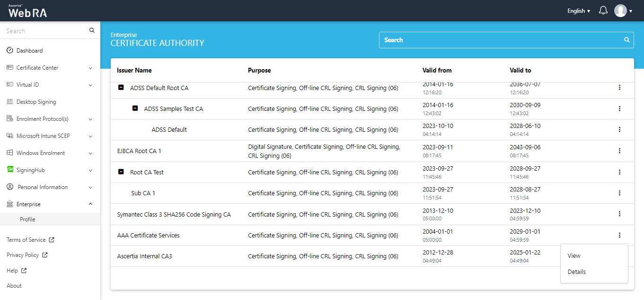Collapse the Enterprise sidebar section
The image size is (644, 300).
pos(90,204)
